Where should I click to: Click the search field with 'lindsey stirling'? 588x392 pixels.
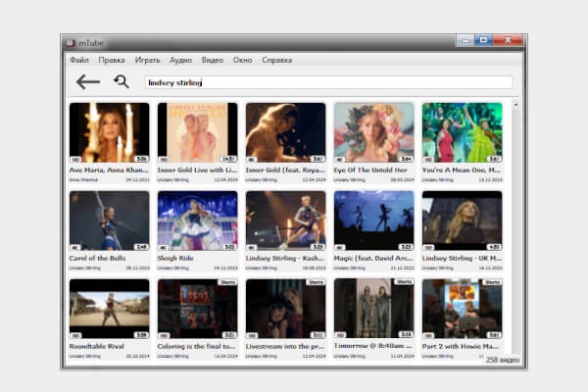pos(328,82)
